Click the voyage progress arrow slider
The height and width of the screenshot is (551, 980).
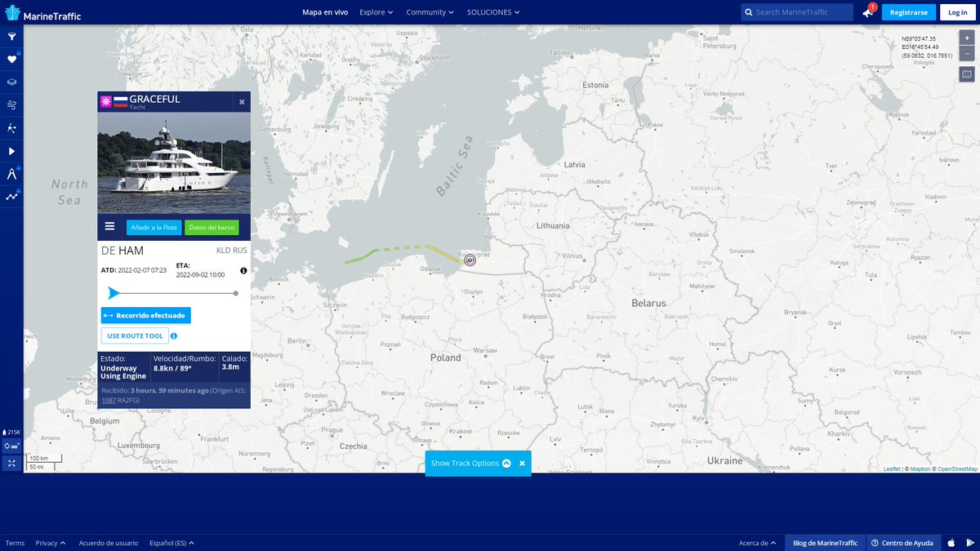pyautogui.click(x=114, y=293)
